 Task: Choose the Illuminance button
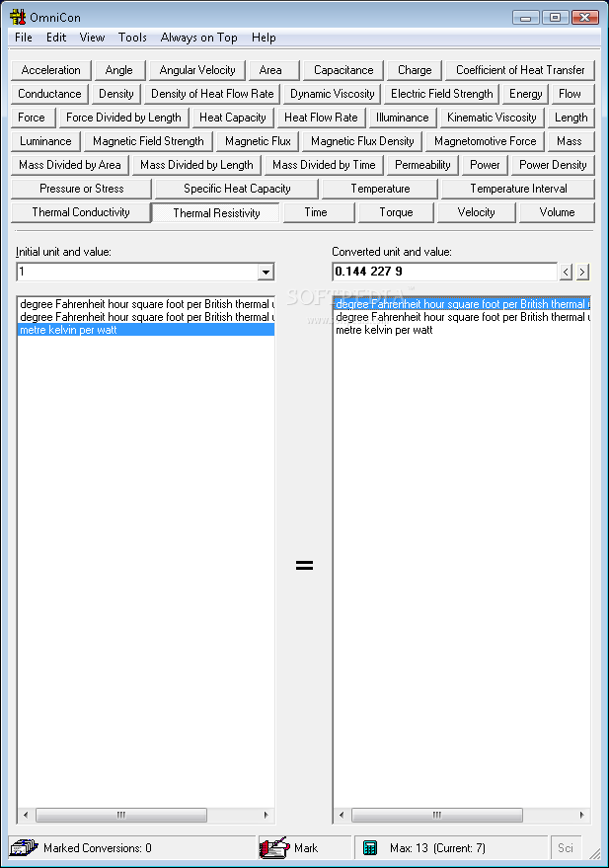[402, 118]
